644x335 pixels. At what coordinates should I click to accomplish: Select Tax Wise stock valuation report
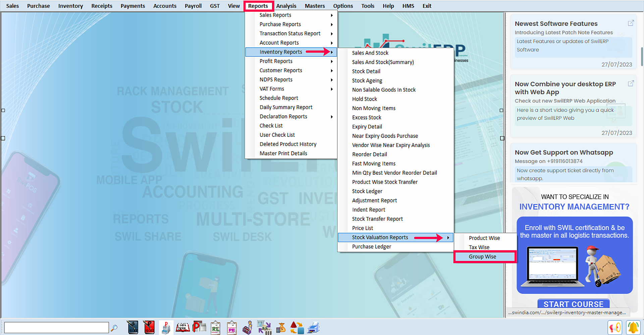pos(485,247)
